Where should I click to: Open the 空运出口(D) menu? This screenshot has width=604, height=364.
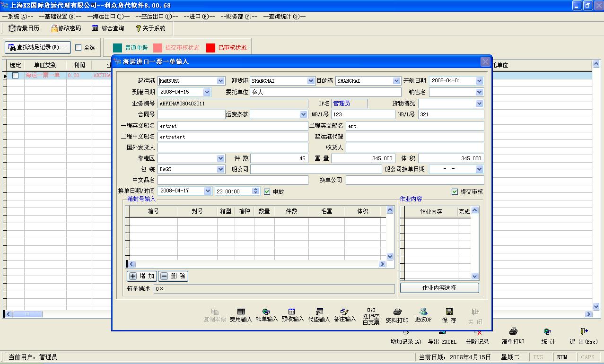coord(157,16)
